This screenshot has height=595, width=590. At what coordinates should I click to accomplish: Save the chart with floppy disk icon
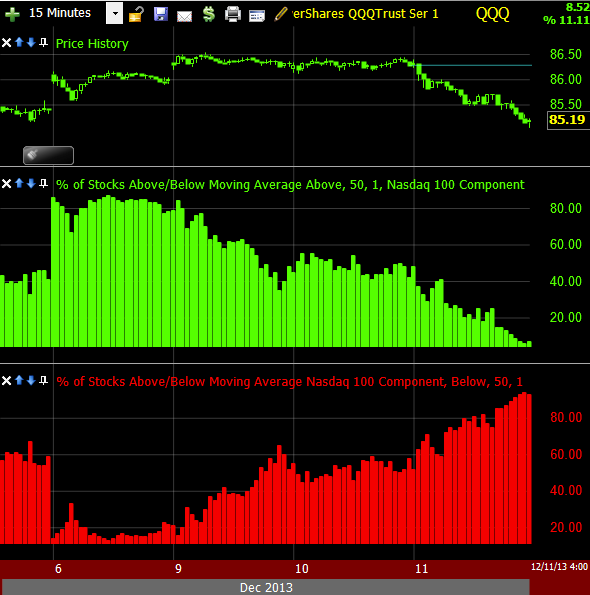[x=161, y=14]
